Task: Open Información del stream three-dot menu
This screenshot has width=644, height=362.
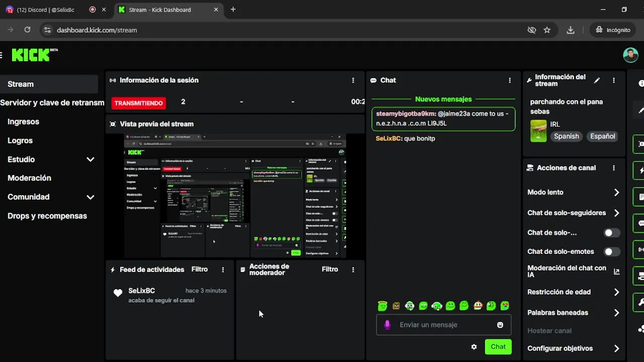Action: click(614, 80)
